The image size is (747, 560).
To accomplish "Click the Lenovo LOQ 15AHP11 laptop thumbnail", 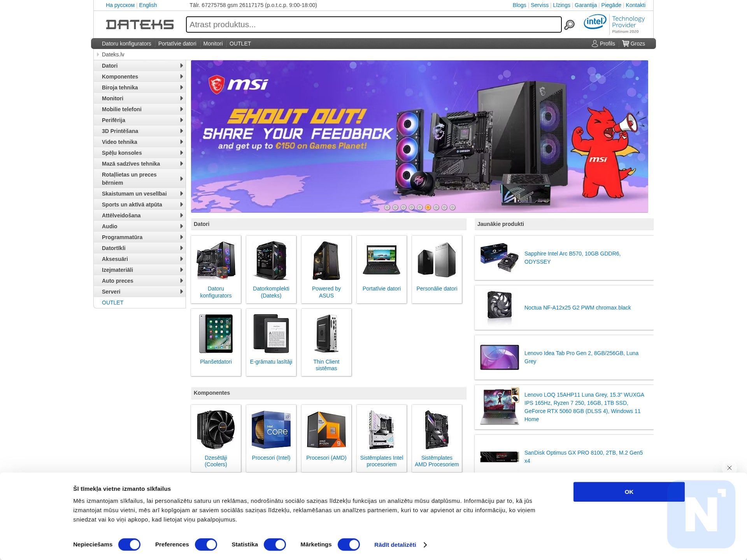I will (500, 407).
